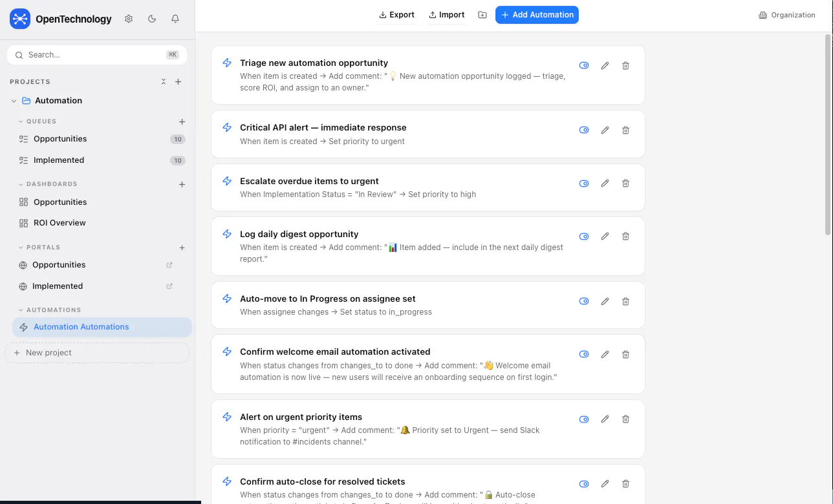Click the Critical API alert title text
Screen dimensions: 833x504
pos(323,128)
